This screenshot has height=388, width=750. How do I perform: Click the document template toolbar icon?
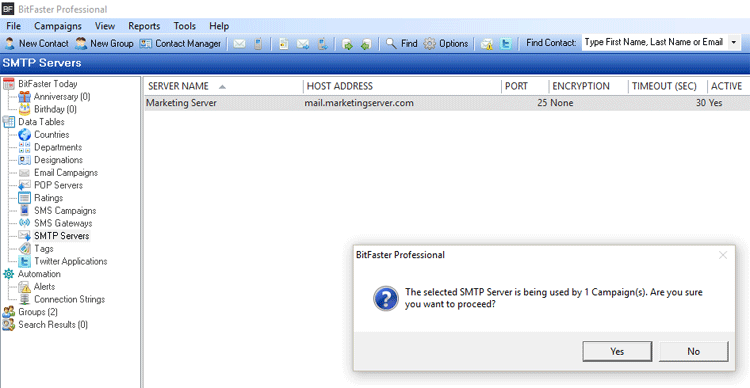pos(284,44)
